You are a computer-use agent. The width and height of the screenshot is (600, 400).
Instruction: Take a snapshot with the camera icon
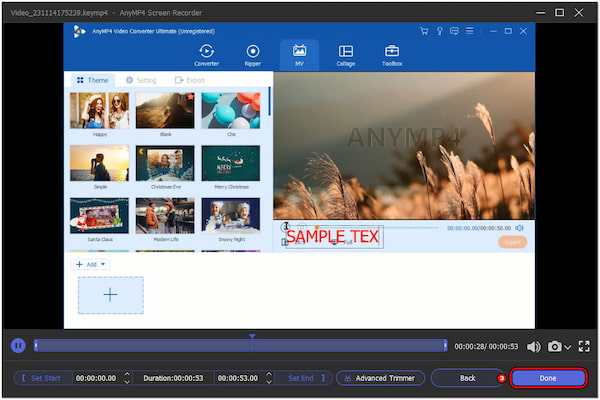[554, 347]
